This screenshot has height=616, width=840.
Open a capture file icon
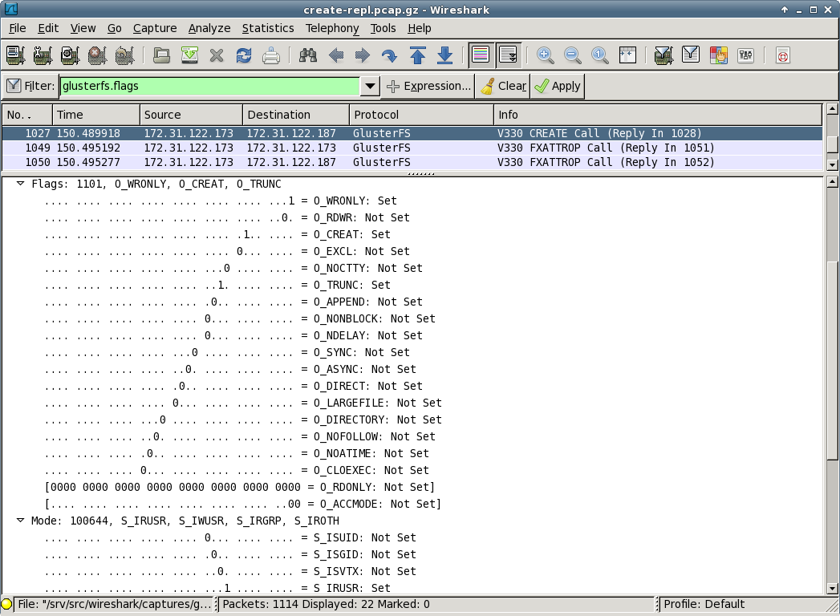click(x=162, y=55)
